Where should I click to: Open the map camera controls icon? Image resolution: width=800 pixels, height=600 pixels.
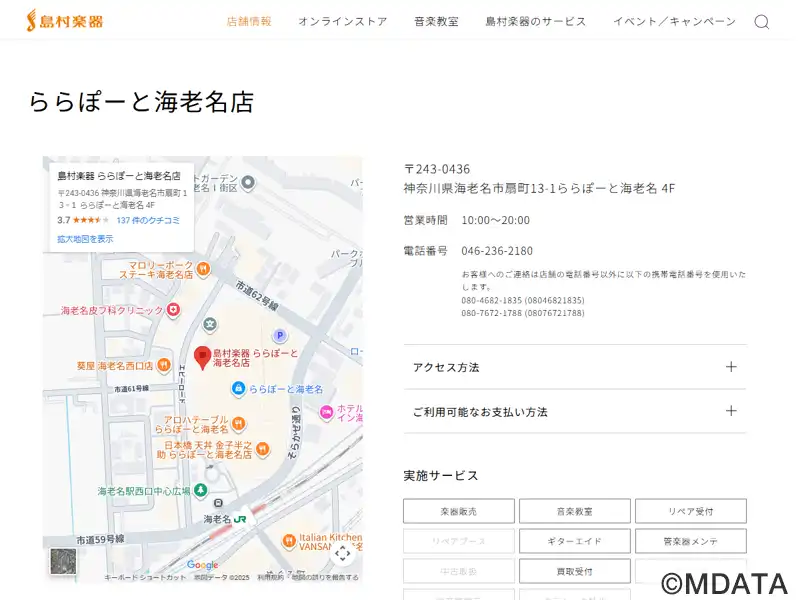(342, 553)
